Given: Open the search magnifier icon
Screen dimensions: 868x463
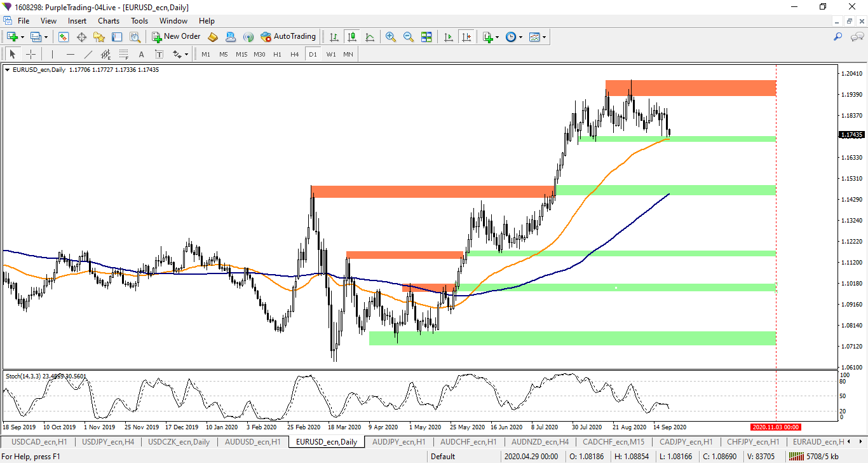Looking at the screenshot, I should tap(837, 37).
